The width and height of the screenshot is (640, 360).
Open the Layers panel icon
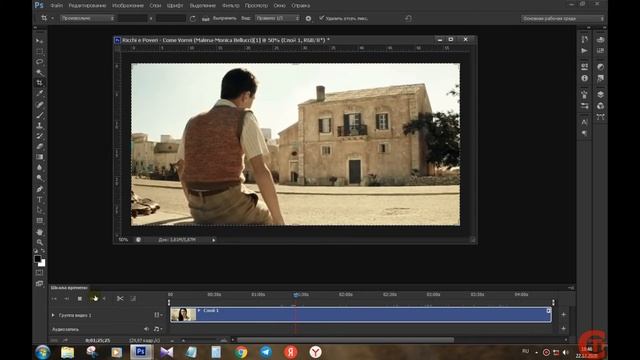coord(600,94)
